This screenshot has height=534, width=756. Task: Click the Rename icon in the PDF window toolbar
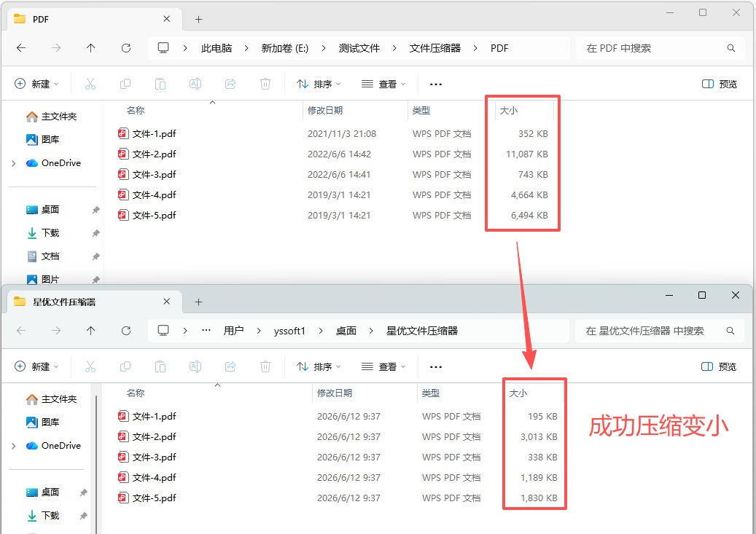[195, 84]
